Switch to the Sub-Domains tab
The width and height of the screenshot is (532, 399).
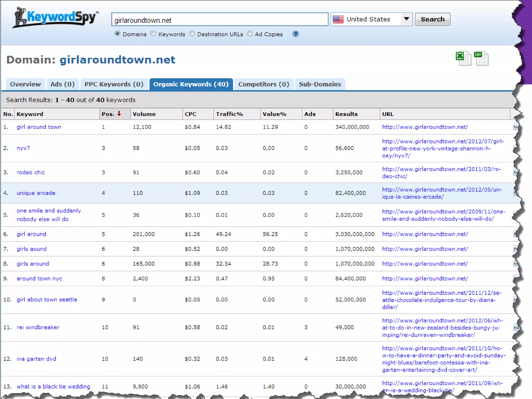[x=320, y=84]
